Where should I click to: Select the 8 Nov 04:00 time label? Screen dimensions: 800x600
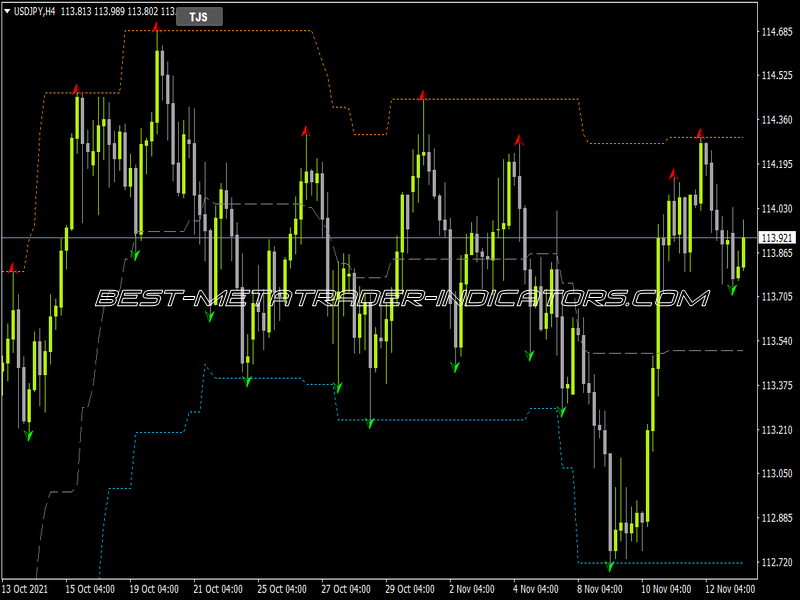pyautogui.click(x=600, y=589)
